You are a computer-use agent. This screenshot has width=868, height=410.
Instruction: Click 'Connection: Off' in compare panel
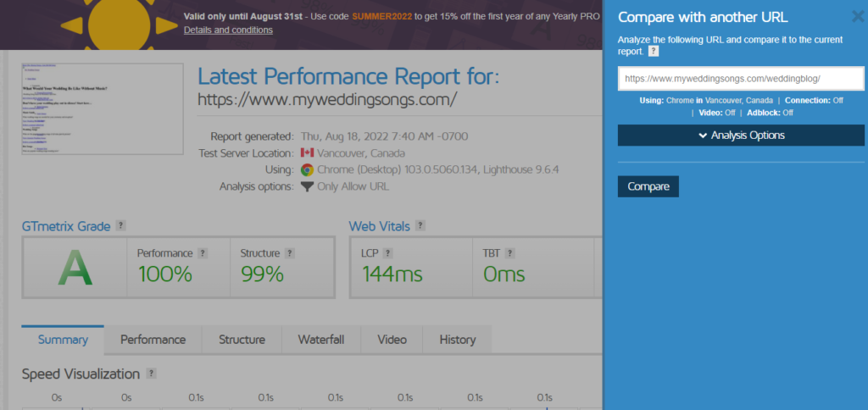(x=815, y=101)
